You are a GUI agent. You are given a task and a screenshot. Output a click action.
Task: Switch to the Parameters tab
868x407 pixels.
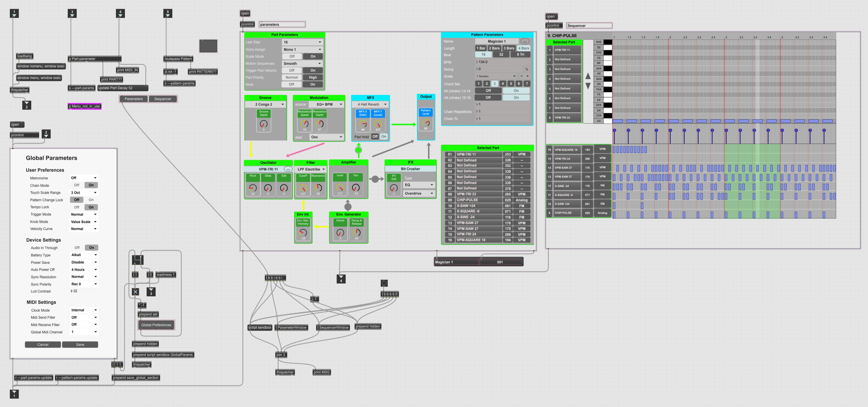tap(133, 99)
